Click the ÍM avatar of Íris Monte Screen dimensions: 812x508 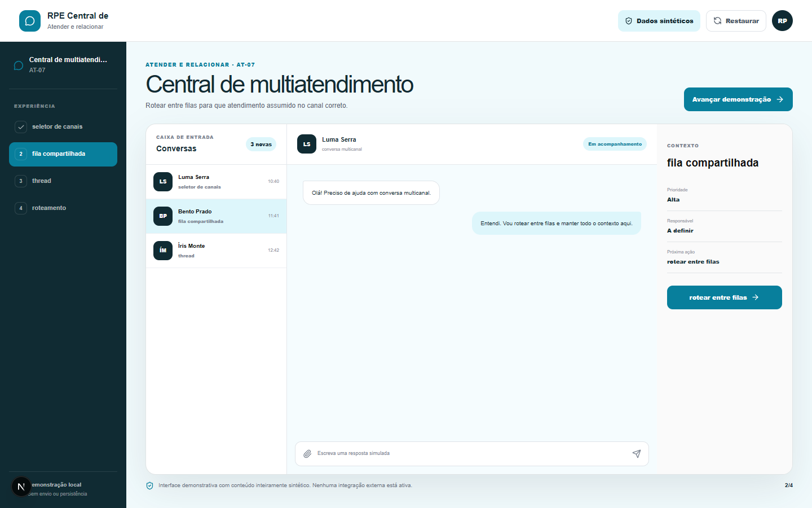(163, 251)
